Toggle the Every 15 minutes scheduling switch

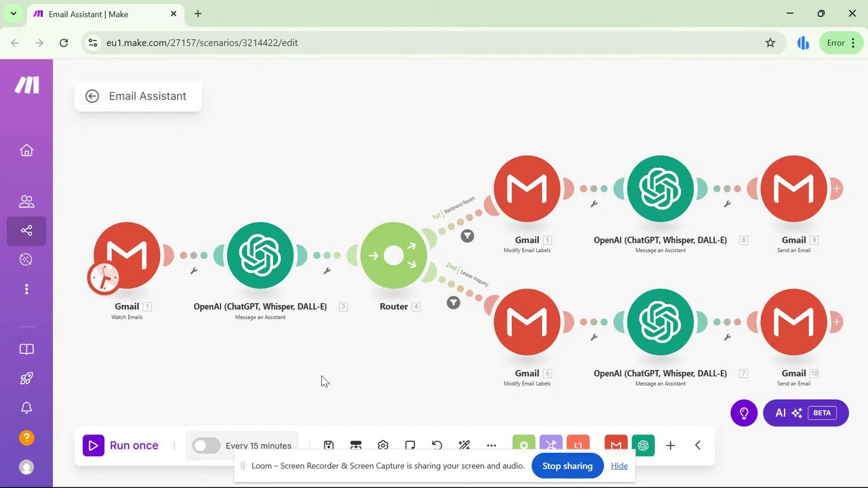(206, 445)
